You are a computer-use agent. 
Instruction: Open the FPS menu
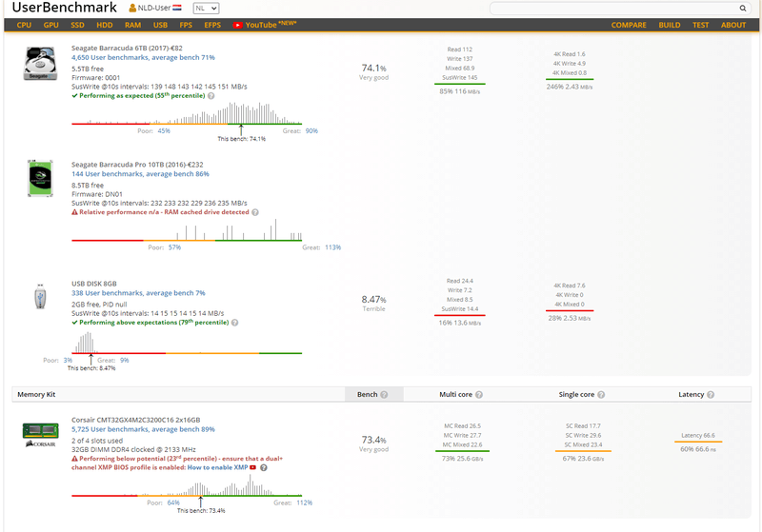[186, 26]
